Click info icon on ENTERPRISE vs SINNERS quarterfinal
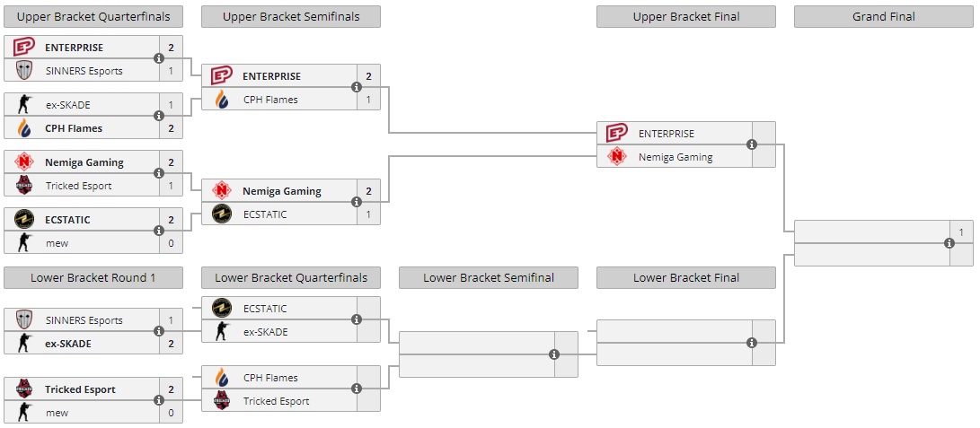980x428 pixels. (159, 58)
